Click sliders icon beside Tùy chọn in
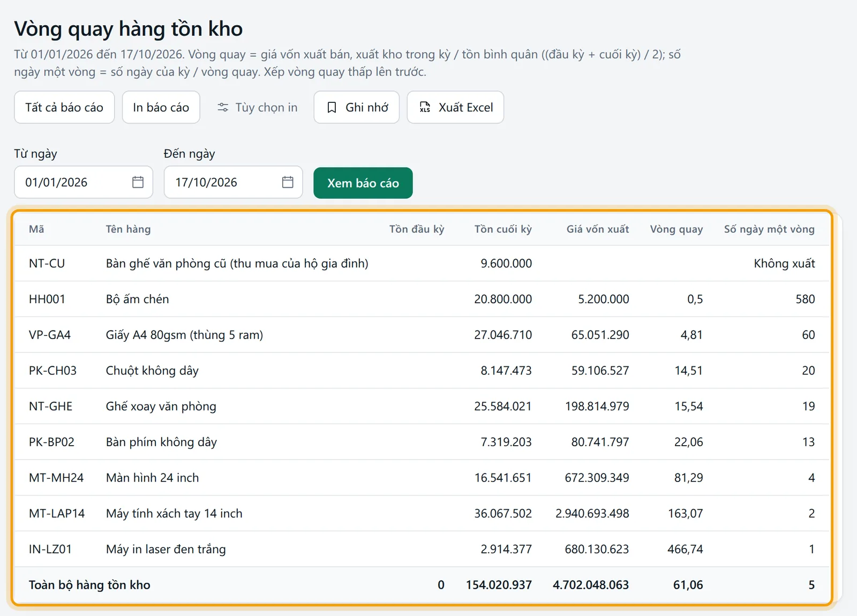Image resolution: width=857 pixels, height=616 pixels. pos(223,108)
